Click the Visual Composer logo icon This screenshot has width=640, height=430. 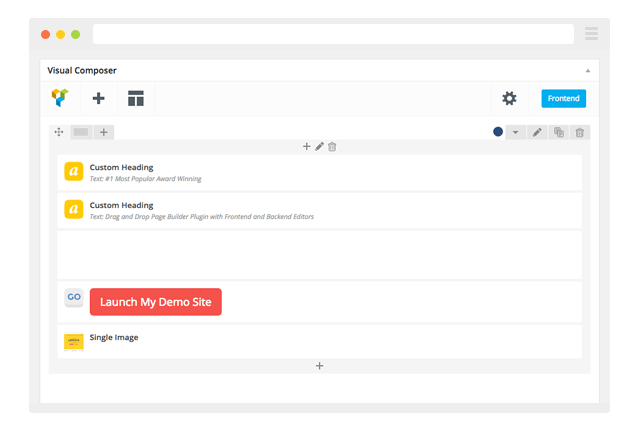tap(60, 98)
